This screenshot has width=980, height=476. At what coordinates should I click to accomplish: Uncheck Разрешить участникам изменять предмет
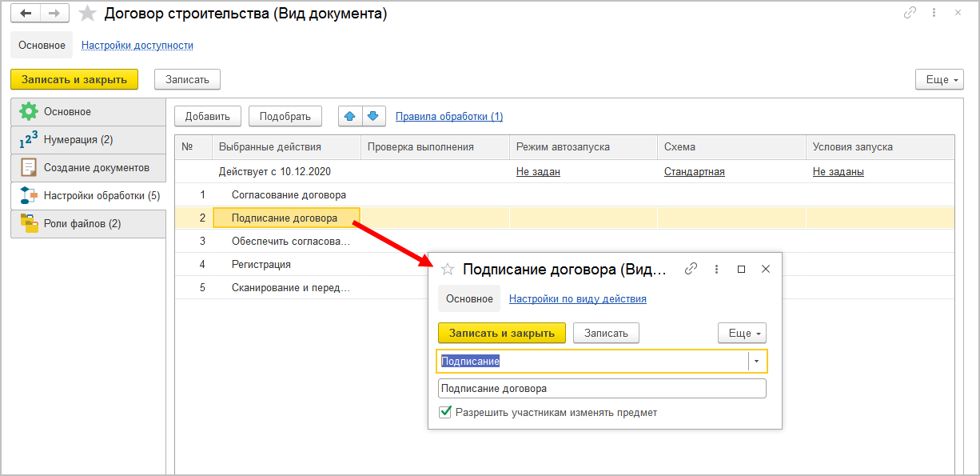[x=446, y=413]
